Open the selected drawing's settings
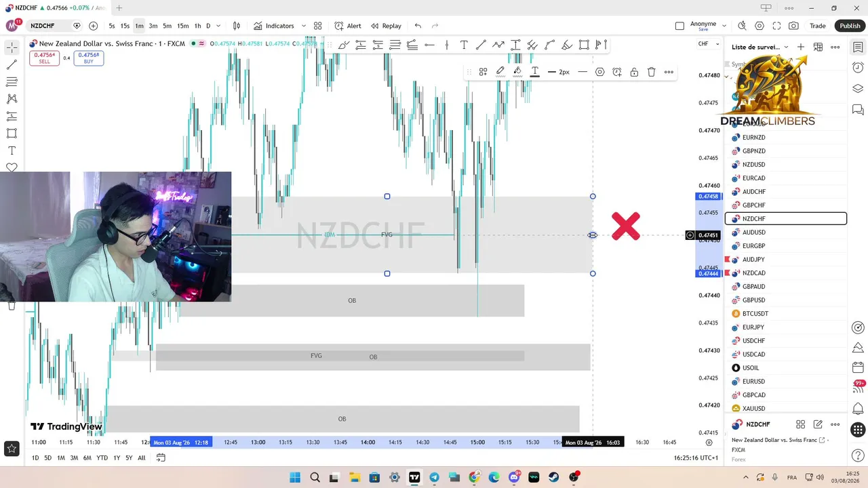This screenshot has height=488, width=868. (600, 72)
